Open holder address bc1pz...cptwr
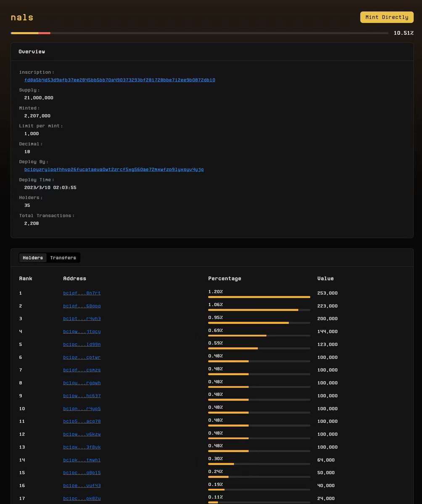Image resolution: width=422 pixels, height=504 pixels. pyautogui.click(x=82, y=357)
